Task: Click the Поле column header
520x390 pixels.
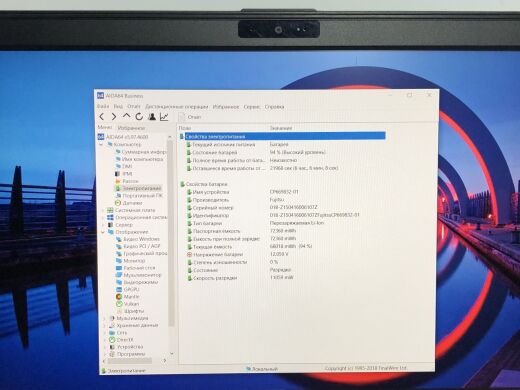Action: [185, 128]
